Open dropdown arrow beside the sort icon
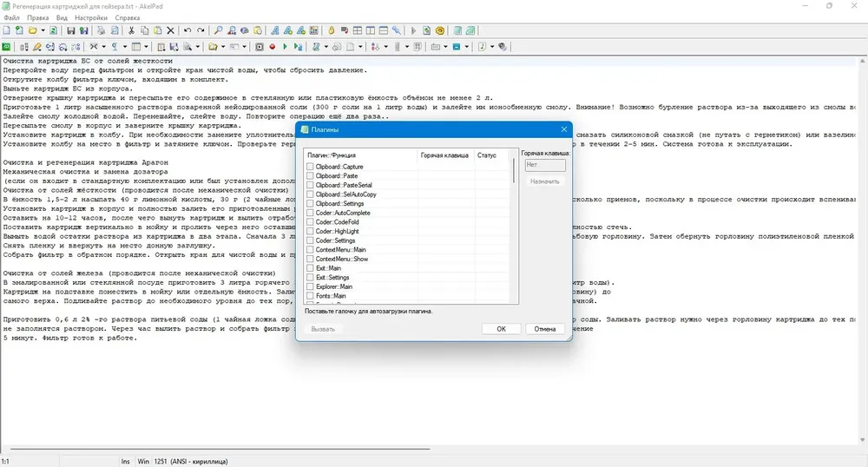The height and width of the screenshot is (467, 868). [x=386, y=47]
